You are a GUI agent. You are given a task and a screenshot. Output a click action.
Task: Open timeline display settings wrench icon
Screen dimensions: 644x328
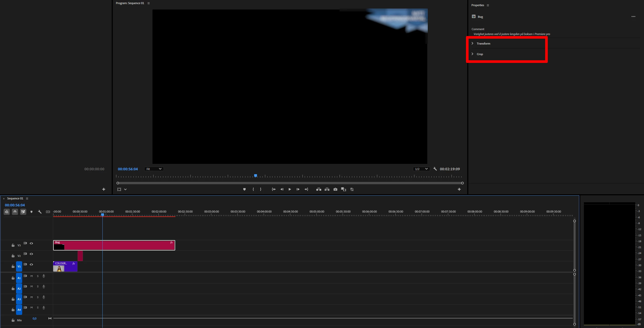pos(40,212)
